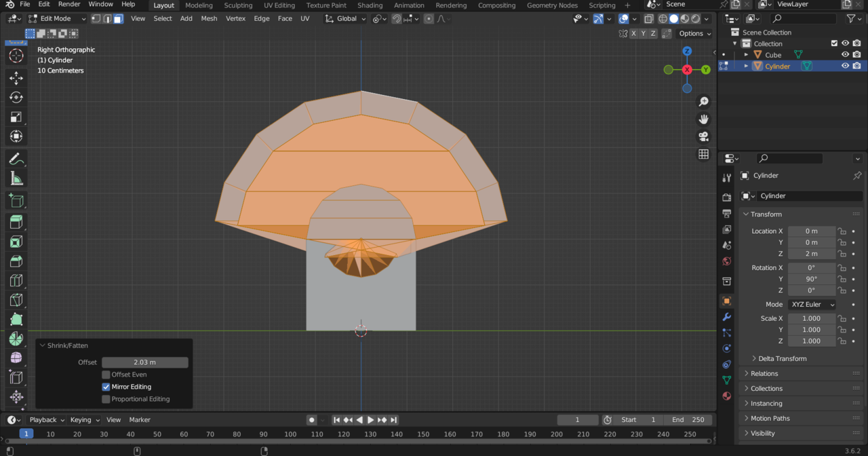This screenshot has height=456, width=868.
Task: Open rotation Mode XYZ Euler dropdown
Action: coord(811,305)
